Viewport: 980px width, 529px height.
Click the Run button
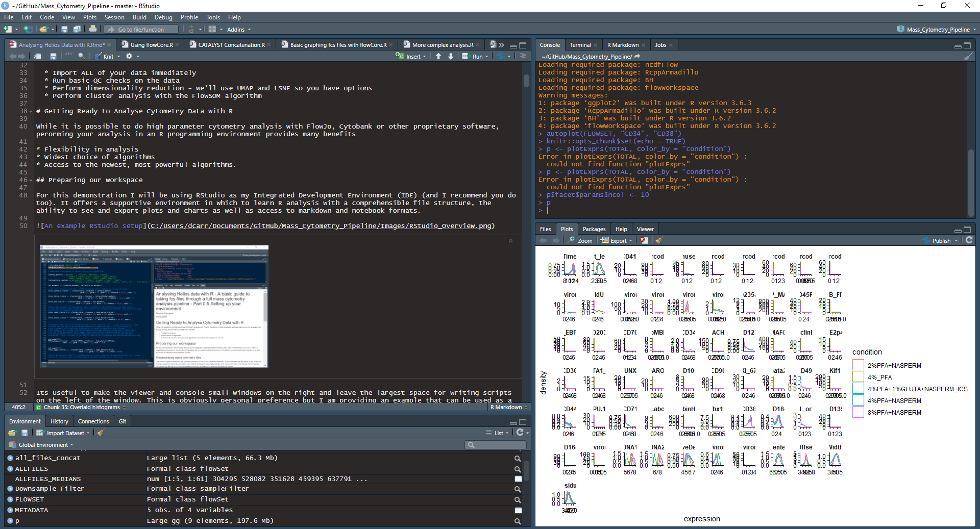(473, 56)
